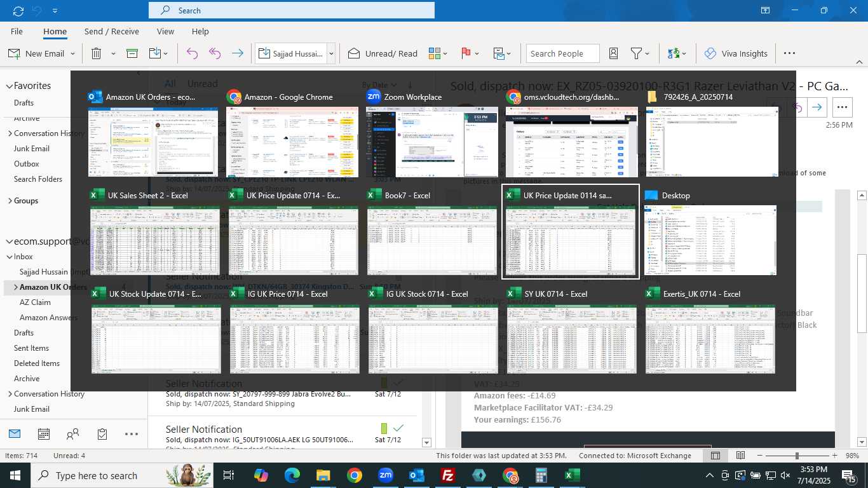868x488 pixels.
Task: Open the Address Book icon
Action: pos(613,53)
